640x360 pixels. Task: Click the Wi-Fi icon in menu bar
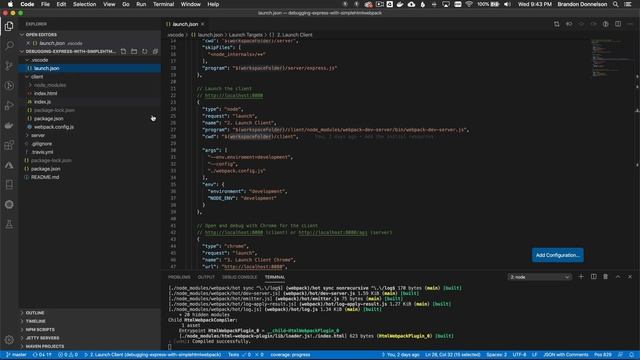pos(469,4)
